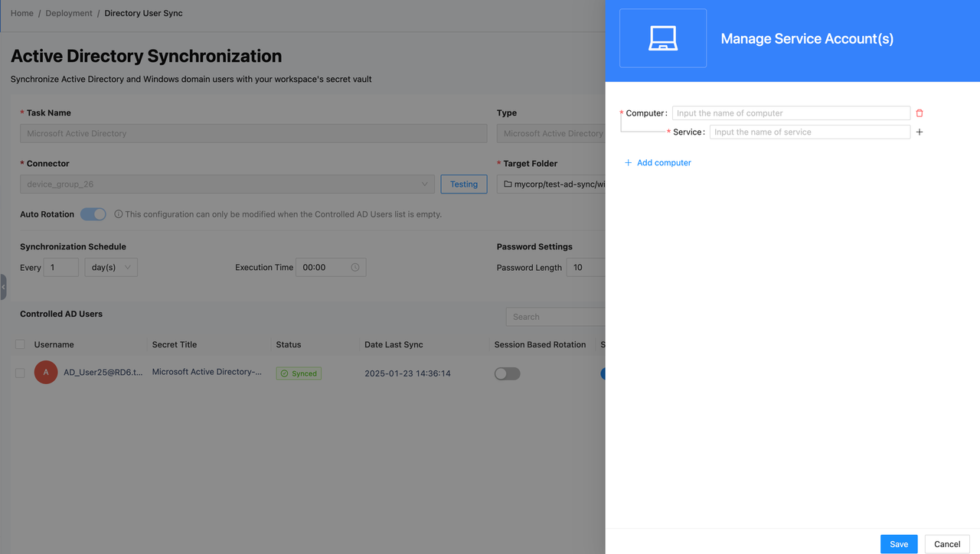This screenshot has width=980, height=554.
Task: Enable Session Based Rotation for AD_User25
Action: coord(508,373)
